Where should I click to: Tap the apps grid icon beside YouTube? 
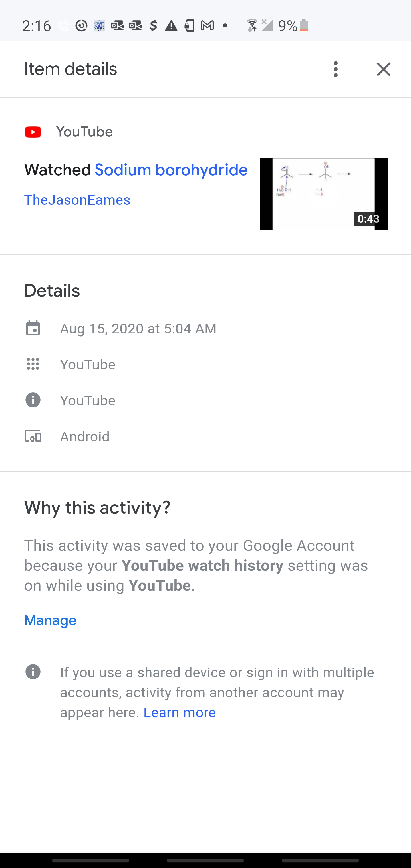click(33, 364)
